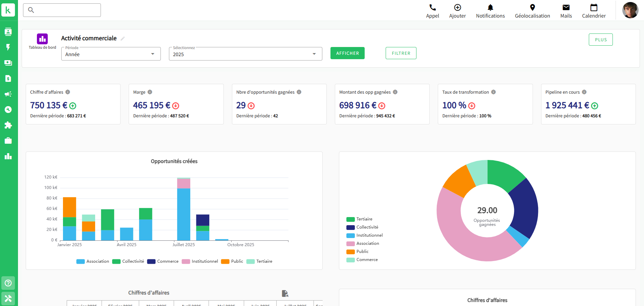Click the export icon above the Chiffres d'affaires table
The image size is (644, 306).
pyautogui.click(x=284, y=293)
